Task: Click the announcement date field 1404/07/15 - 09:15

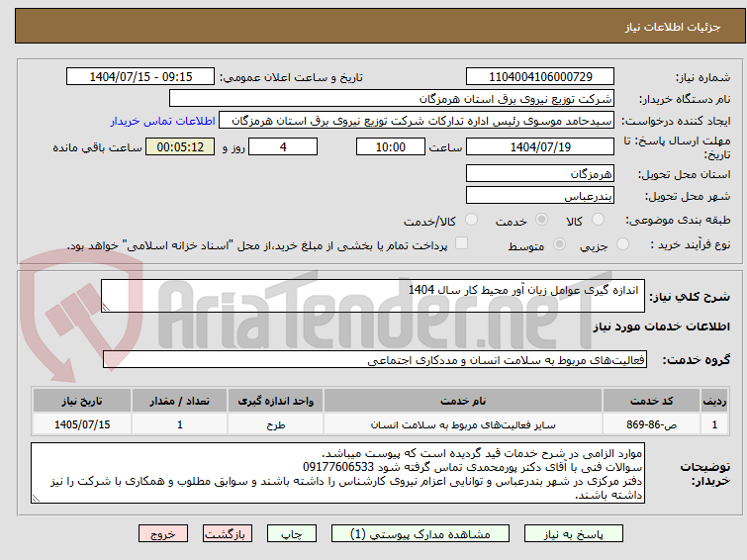Action: 140,77
